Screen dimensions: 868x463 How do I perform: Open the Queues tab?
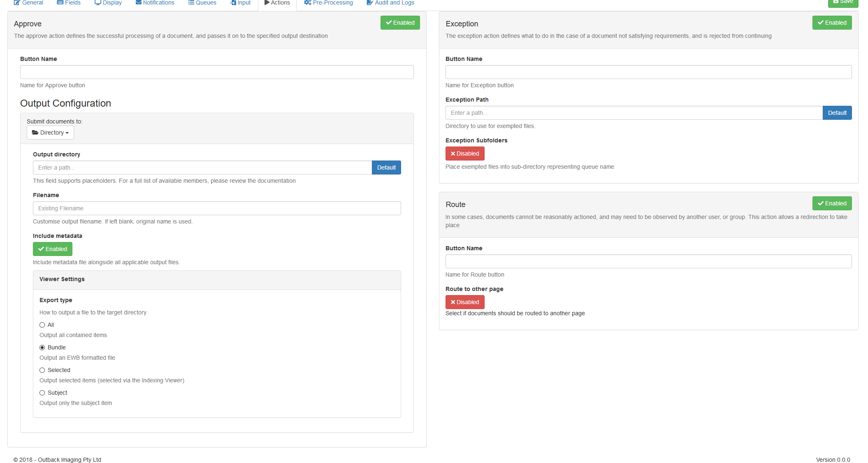tap(202, 3)
